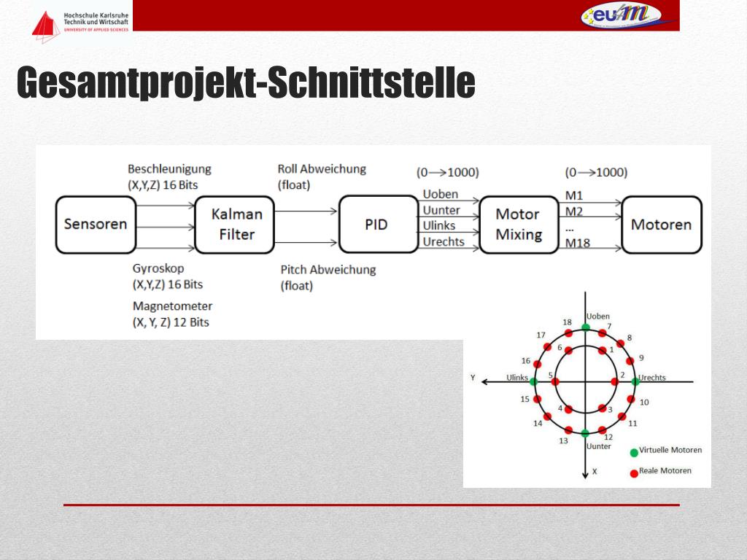The image size is (747, 560).
Task: Click the M2 output label
Action: pyautogui.click(x=574, y=211)
